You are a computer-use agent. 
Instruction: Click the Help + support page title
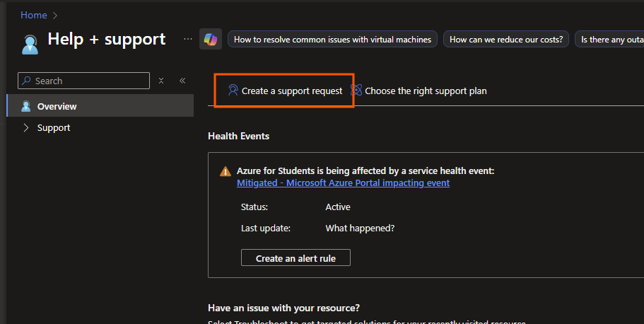click(x=106, y=40)
